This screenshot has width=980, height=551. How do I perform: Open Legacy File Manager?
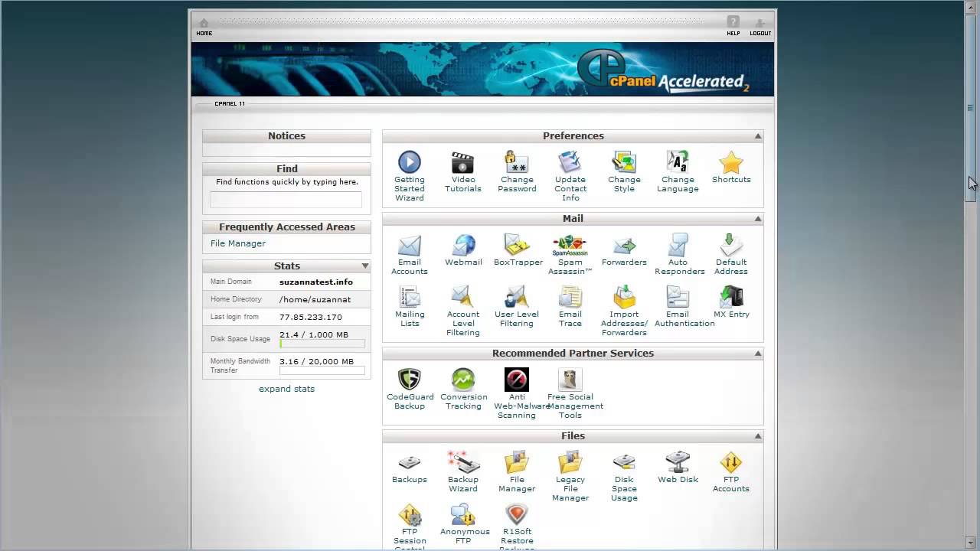pyautogui.click(x=570, y=476)
